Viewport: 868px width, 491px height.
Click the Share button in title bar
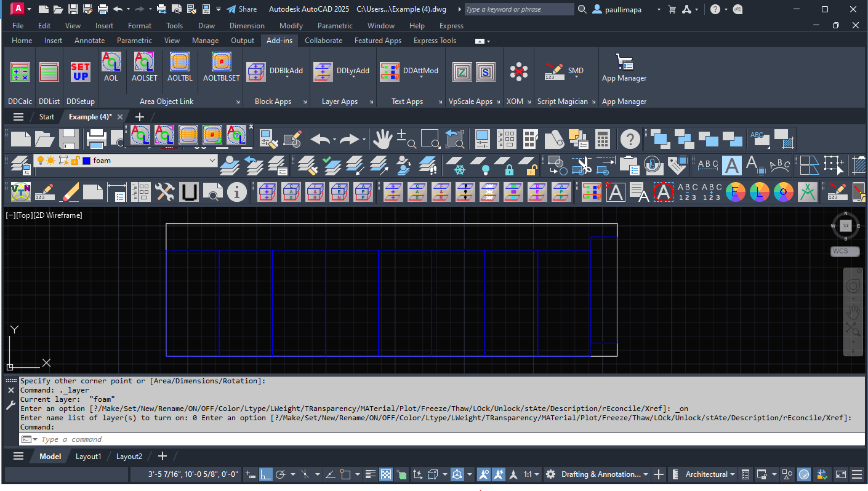click(242, 9)
